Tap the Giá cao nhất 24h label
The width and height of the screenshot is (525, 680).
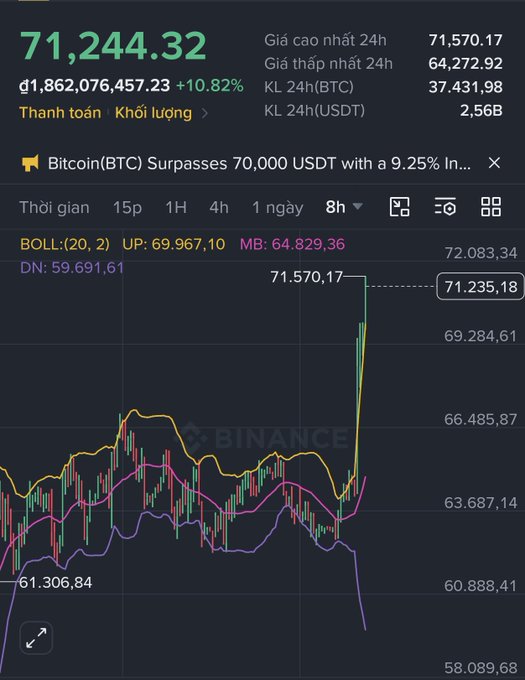click(325, 40)
